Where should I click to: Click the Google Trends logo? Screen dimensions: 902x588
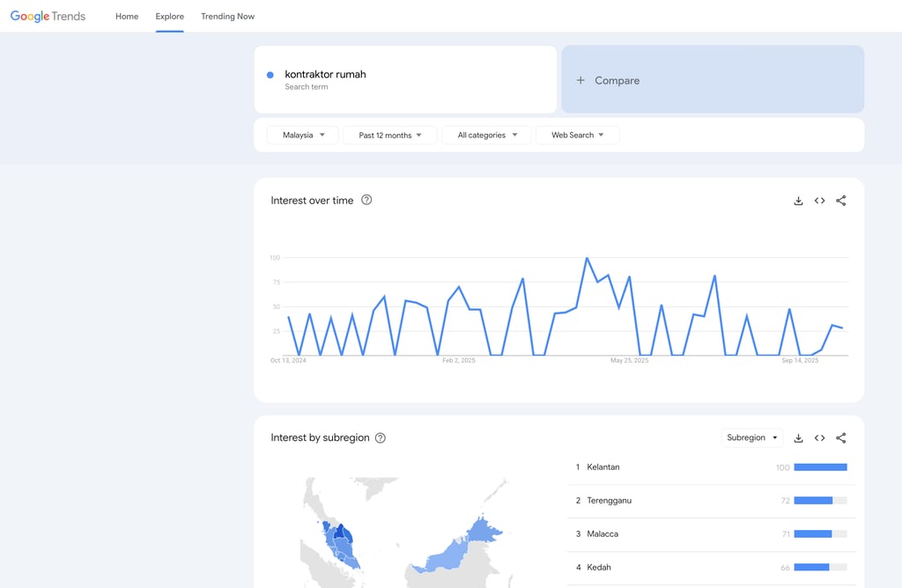pos(48,16)
